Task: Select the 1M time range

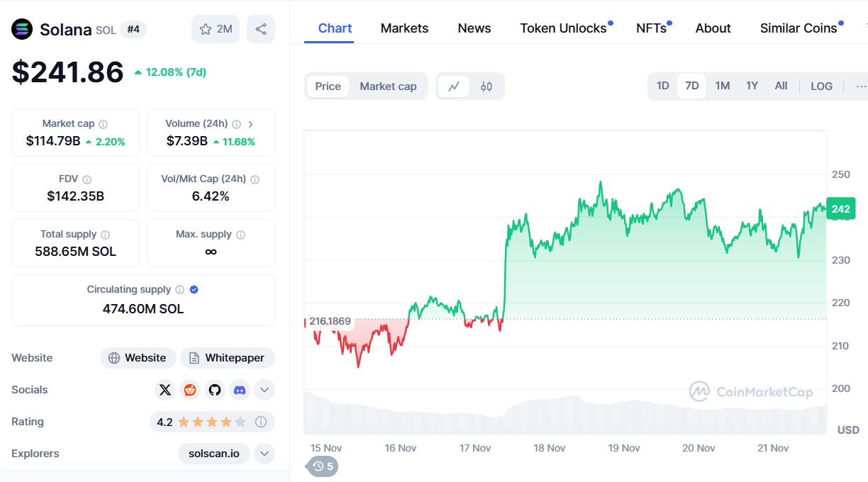Action: [x=722, y=86]
